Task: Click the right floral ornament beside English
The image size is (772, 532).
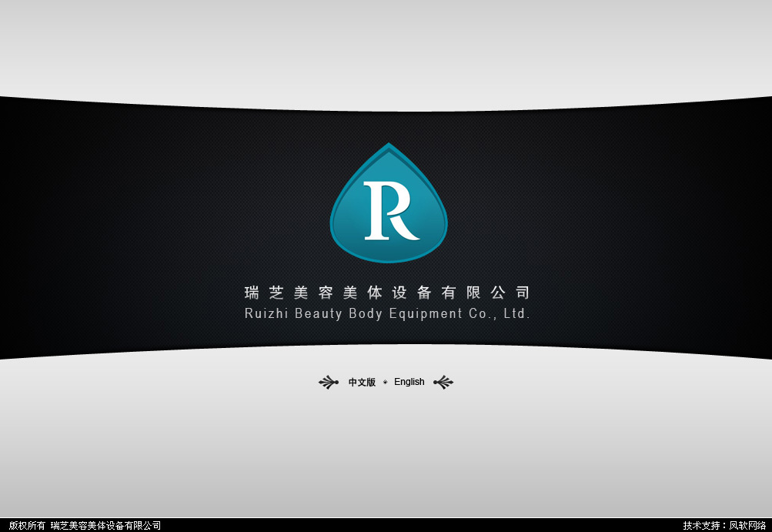Action: [x=443, y=382]
